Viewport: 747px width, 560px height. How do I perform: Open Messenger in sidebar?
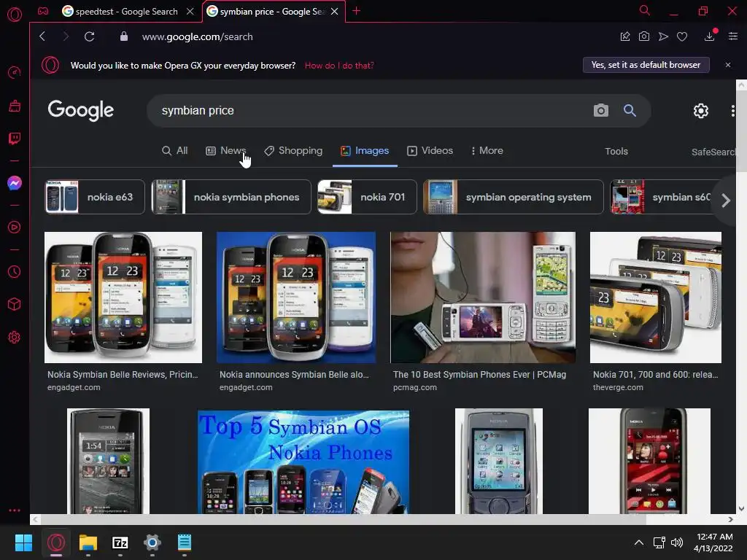[15, 183]
